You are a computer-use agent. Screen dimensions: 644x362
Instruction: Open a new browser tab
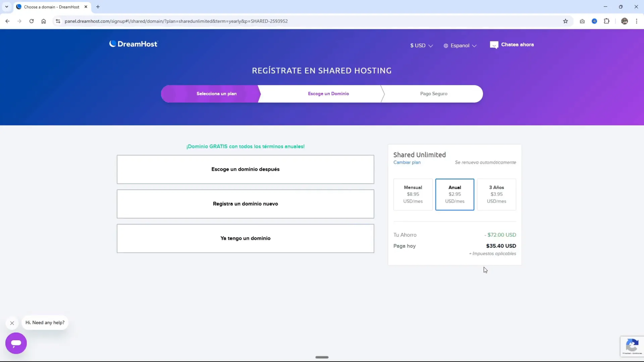(x=98, y=7)
